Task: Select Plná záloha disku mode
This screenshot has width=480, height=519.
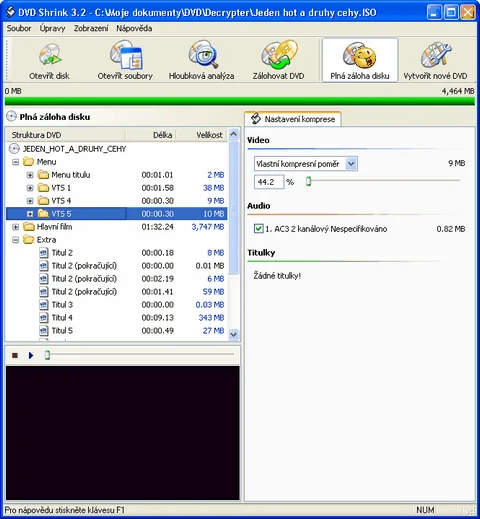Action: 360,61
